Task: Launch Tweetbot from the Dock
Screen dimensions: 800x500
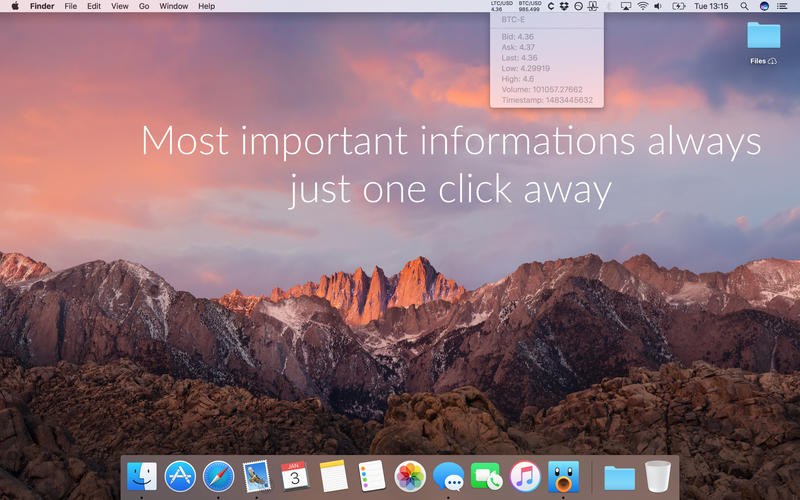Action: [563, 476]
